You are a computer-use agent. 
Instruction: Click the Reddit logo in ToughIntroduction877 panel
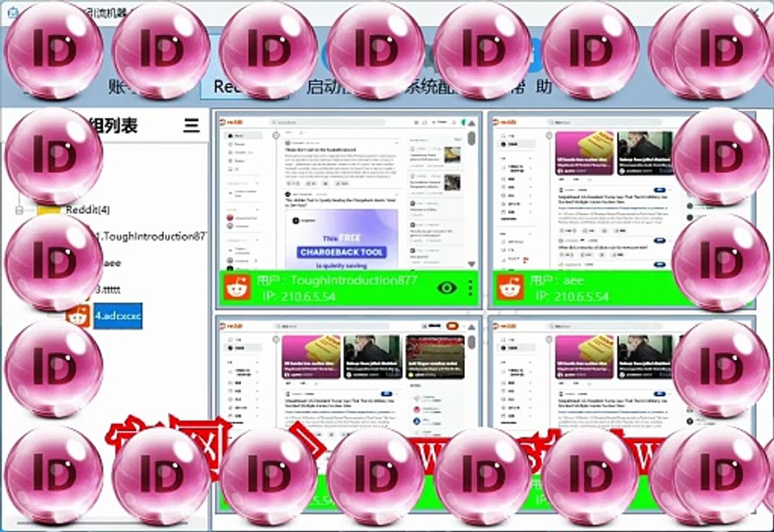[x=232, y=122]
